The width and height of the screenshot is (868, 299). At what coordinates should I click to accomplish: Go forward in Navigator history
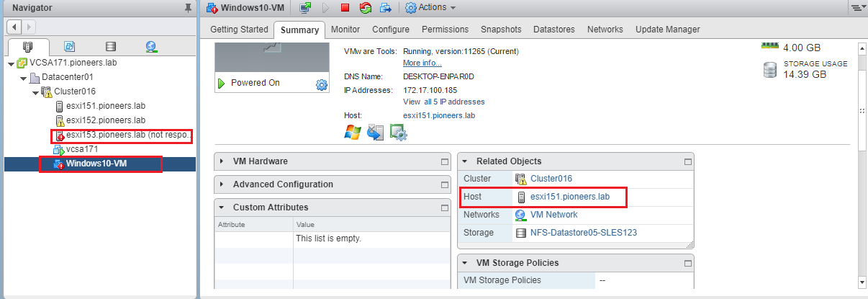pos(29,27)
